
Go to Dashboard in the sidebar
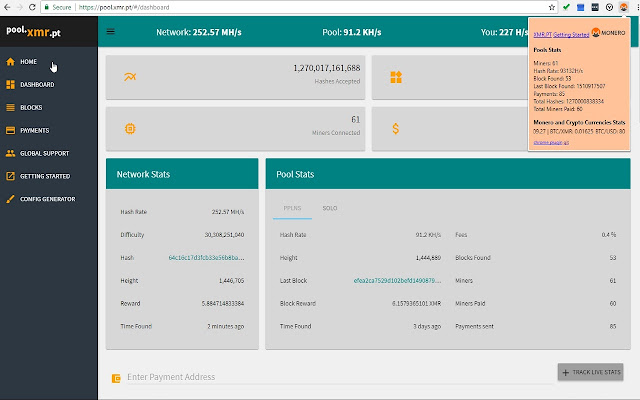point(36,85)
